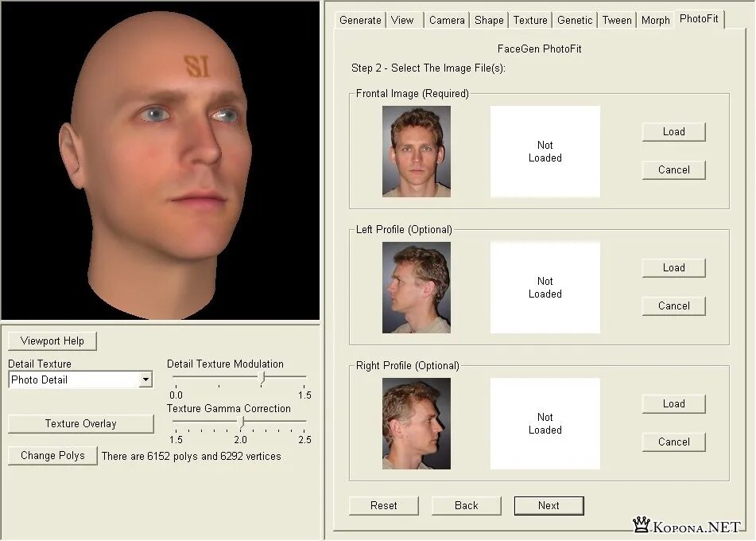
Task: Open the View tab
Action: click(402, 20)
